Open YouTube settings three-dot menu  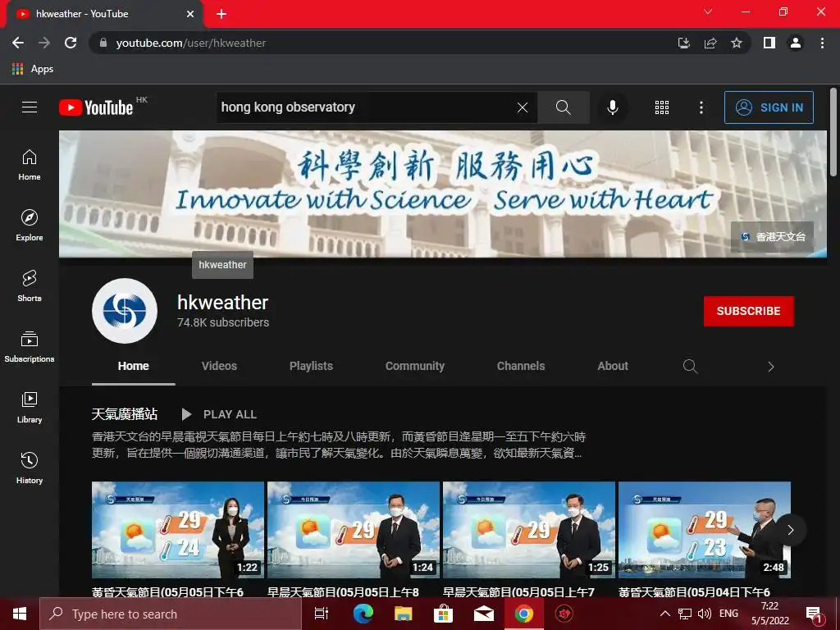(x=701, y=107)
